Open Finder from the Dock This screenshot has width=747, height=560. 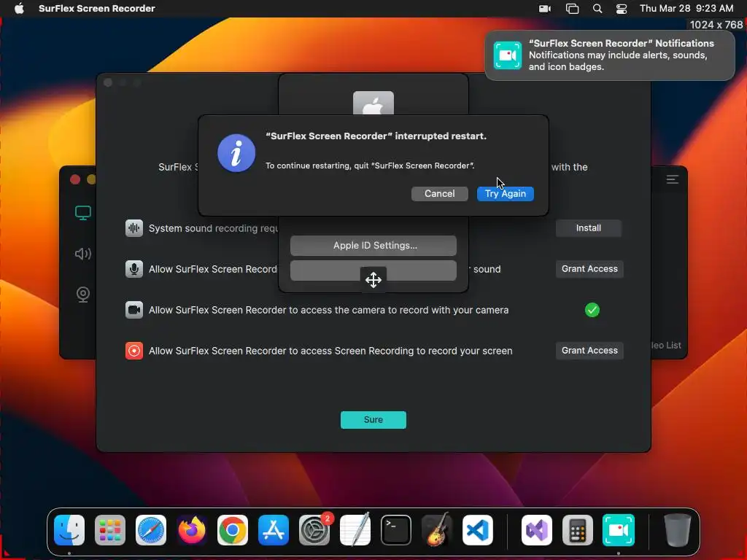(x=69, y=530)
